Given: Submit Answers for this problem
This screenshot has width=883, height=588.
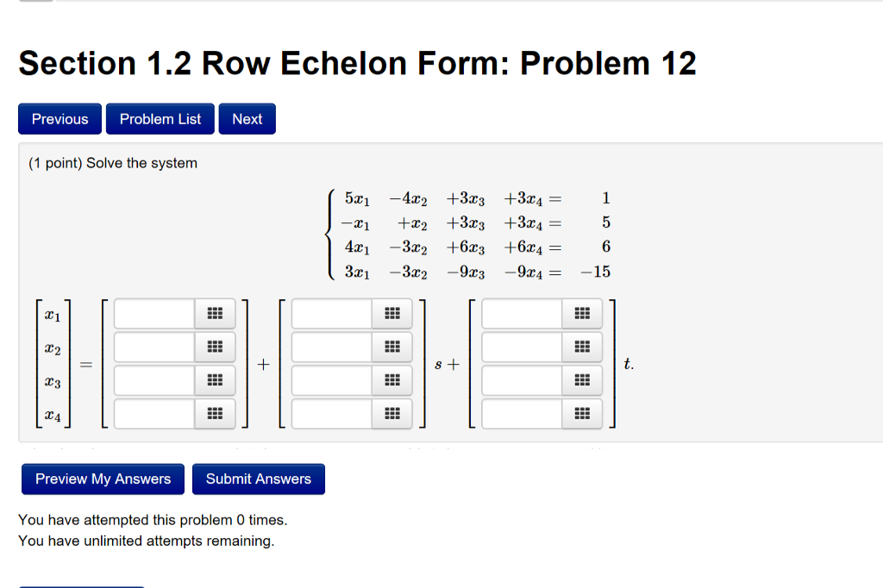Looking at the screenshot, I should click(x=258, y=479).
